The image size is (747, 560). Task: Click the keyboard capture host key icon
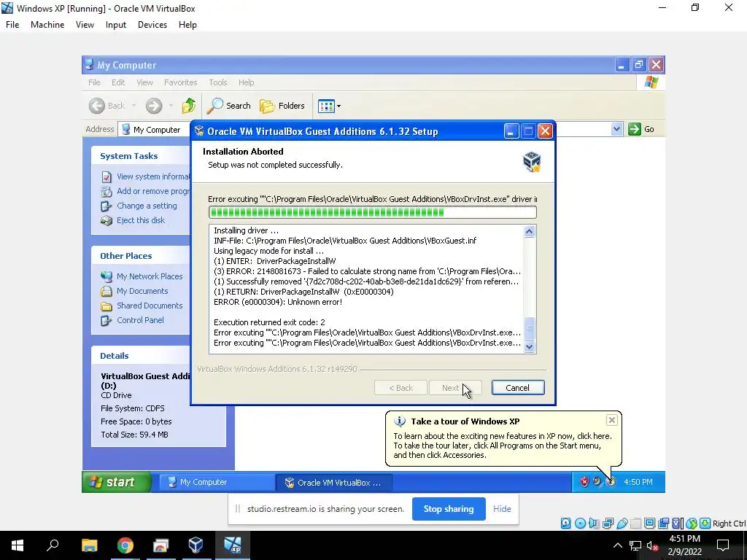point(705,524)
